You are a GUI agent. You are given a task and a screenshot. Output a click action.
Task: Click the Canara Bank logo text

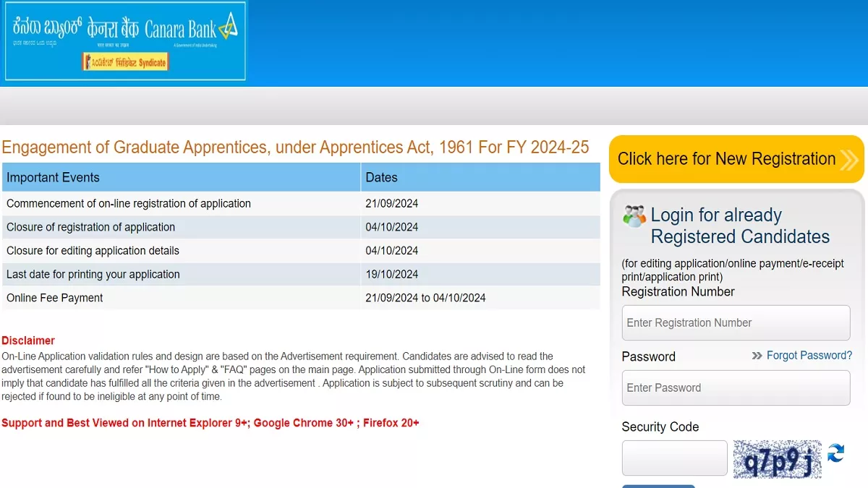click(x=179, y=30)
